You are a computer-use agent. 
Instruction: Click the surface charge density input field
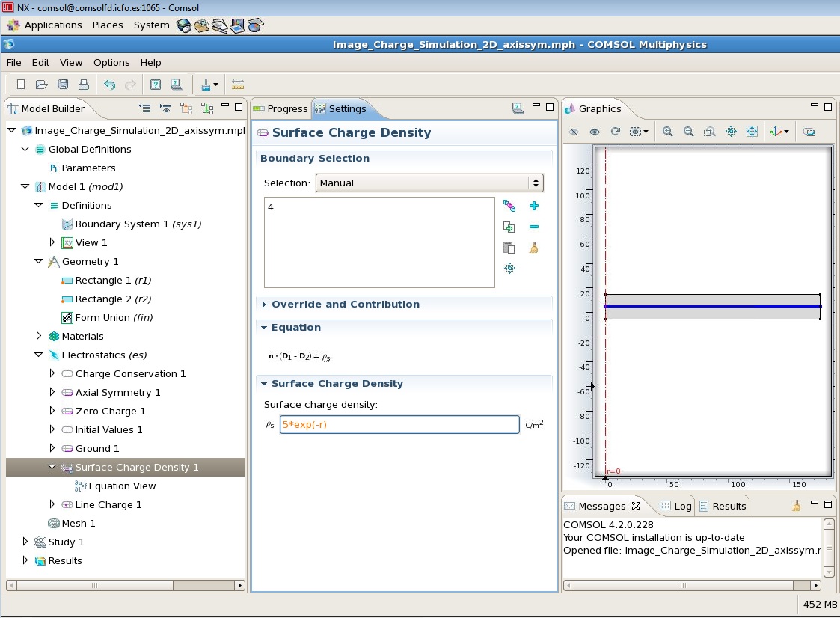tap(399, 425)
